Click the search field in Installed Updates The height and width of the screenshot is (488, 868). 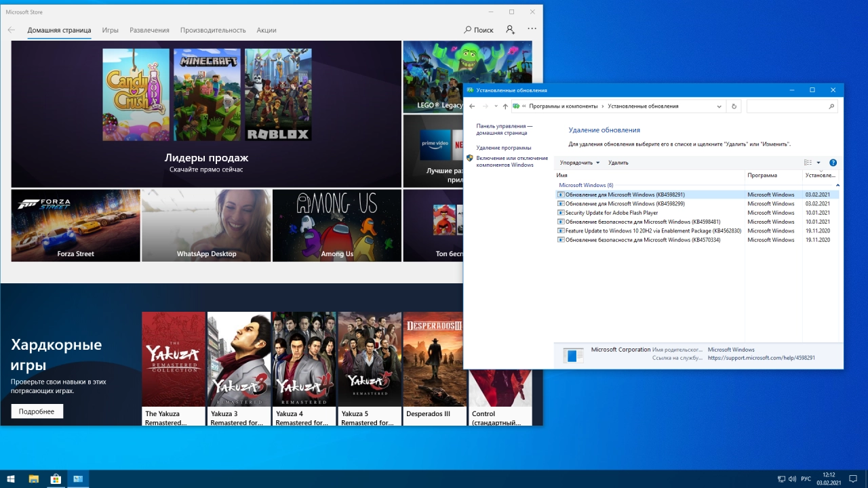(x=787, y=106)
